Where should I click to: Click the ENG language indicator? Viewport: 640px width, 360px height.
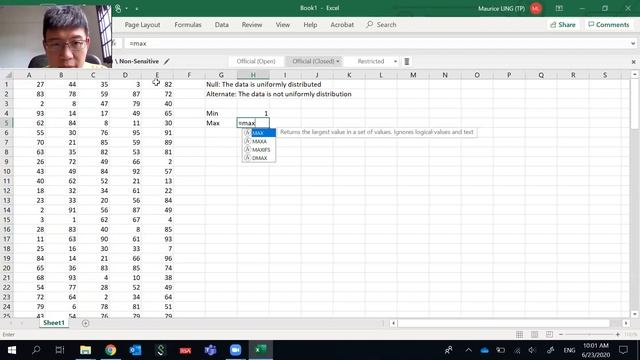click(569, 350)
